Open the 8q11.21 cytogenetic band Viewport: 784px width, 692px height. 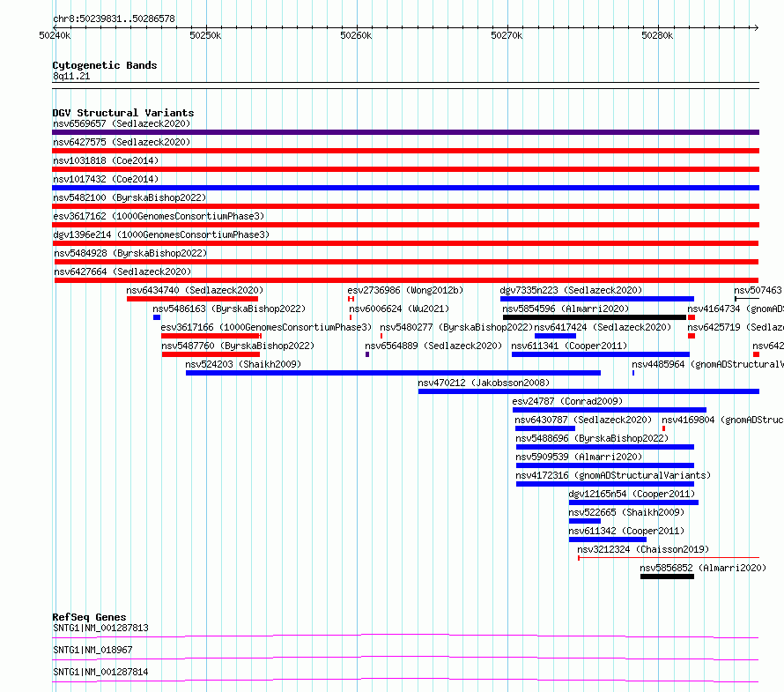click(x=405, y=86)
